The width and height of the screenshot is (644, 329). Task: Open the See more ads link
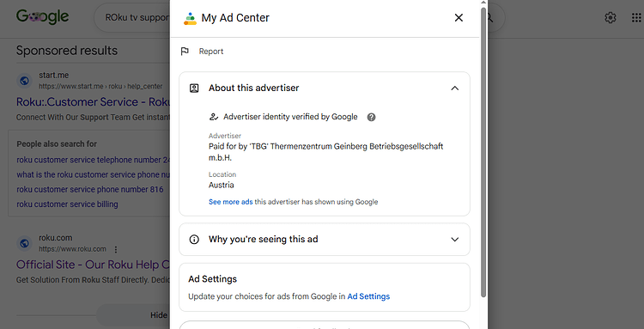[230, 202]
